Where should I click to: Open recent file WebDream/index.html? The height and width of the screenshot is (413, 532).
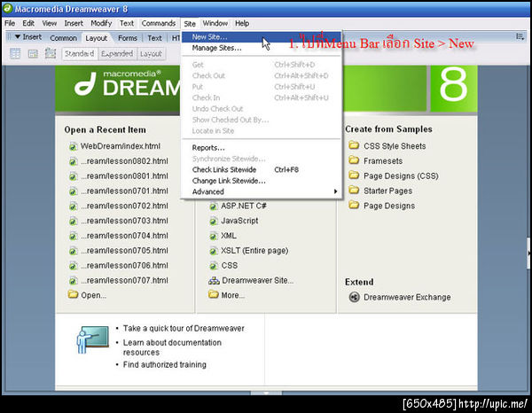(120, 146)
